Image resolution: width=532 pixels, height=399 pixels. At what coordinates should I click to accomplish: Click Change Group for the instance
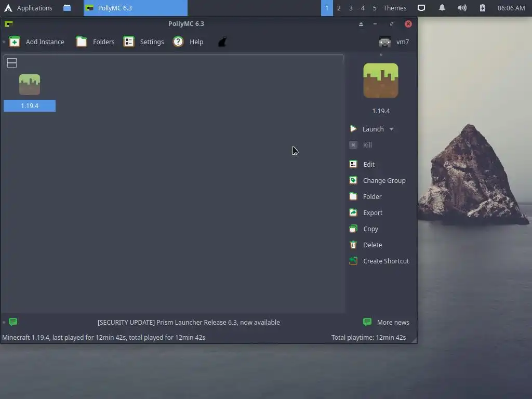tap(377, 180)
